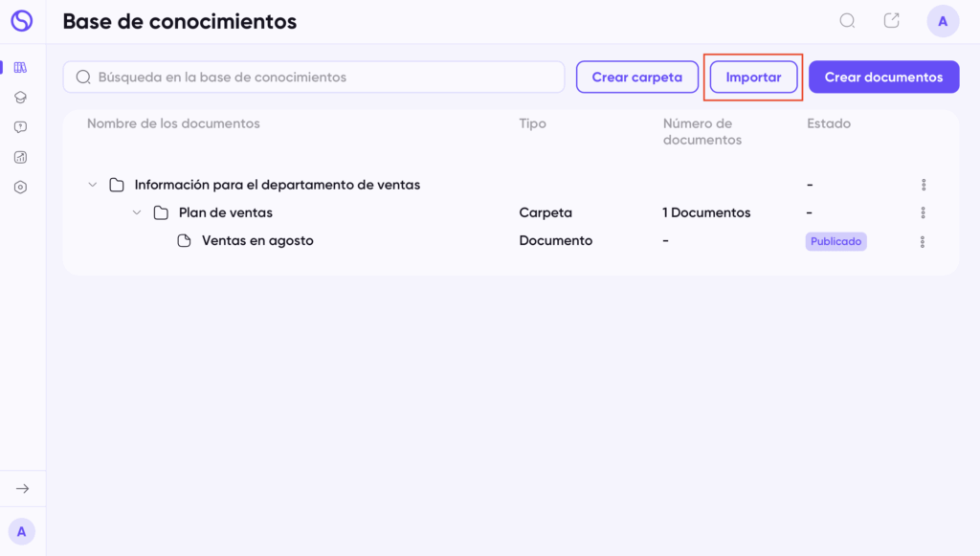980x556 pixels.
Task: Click the top-right search magnifier icon
Action: (x=847, y=21)
